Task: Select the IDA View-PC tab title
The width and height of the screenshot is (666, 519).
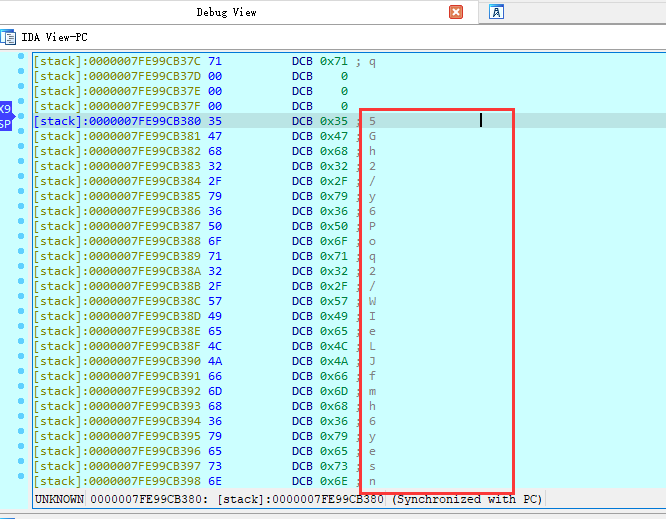Action: click(54, 37)
